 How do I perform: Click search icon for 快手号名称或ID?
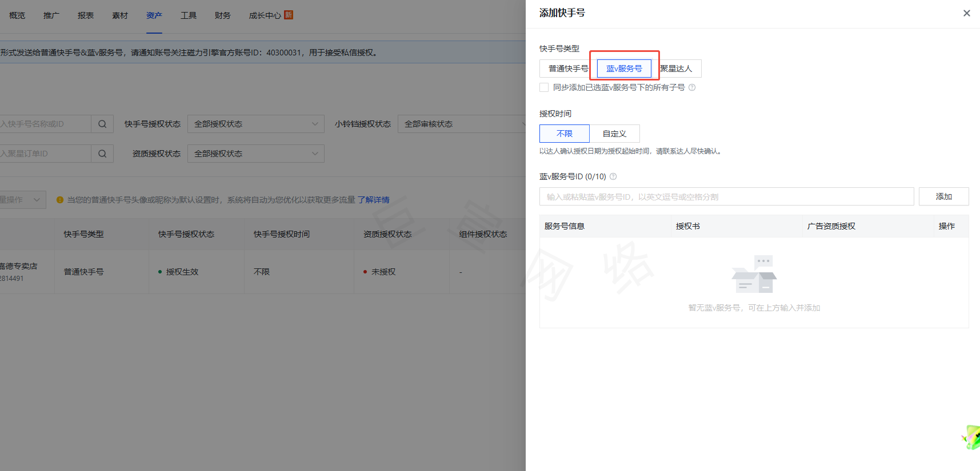102,124
